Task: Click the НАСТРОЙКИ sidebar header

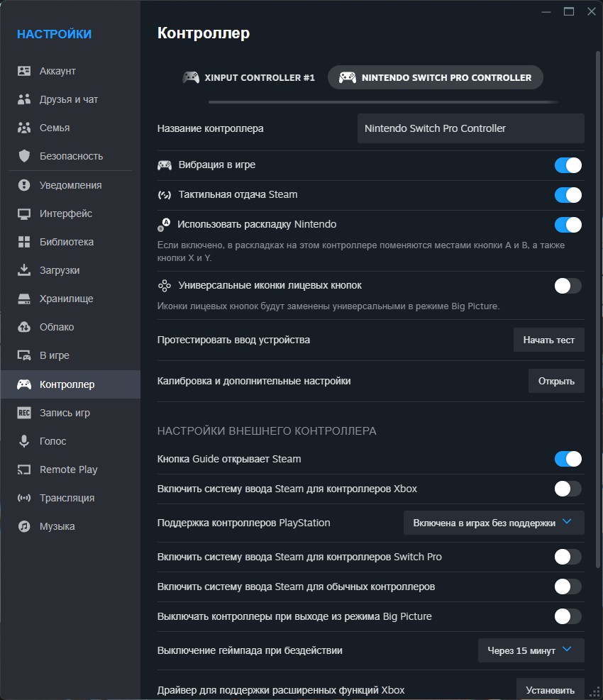Action: (x=54, y=34)
